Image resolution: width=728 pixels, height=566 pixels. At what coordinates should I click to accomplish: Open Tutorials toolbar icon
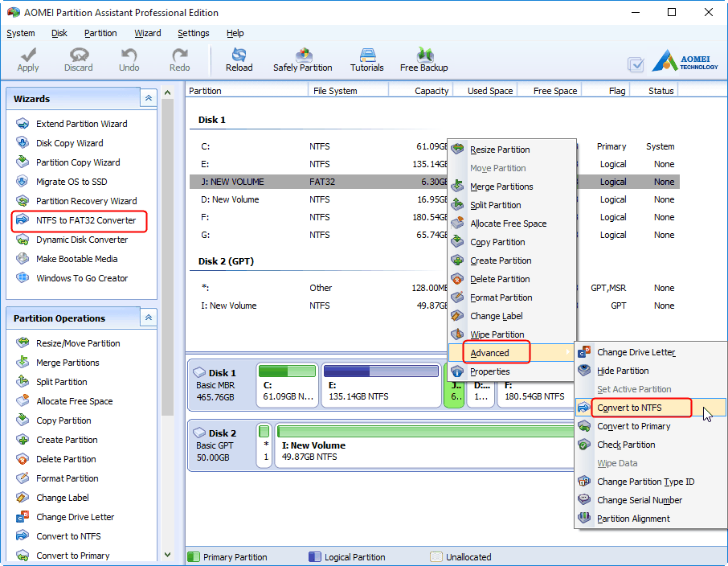pos(367,55)
